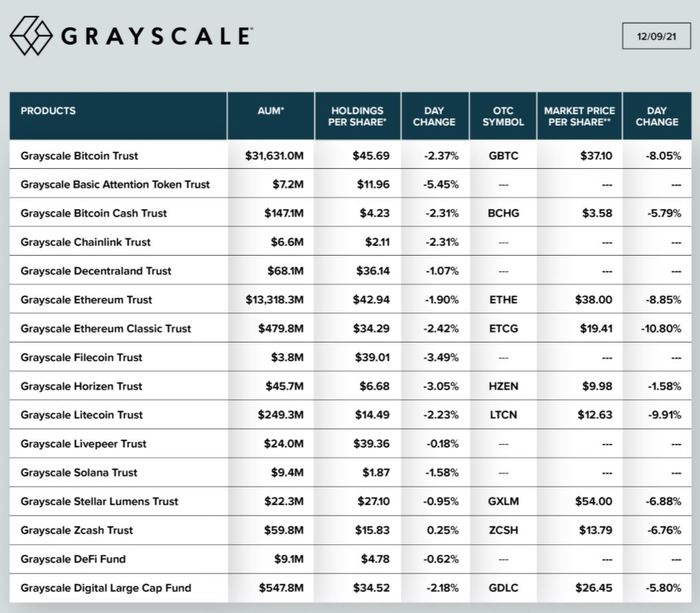Click Grayscale Digital Large Cap Fund
The height and width of the screenshot is (613, 700).
click(x=105, y=588)
